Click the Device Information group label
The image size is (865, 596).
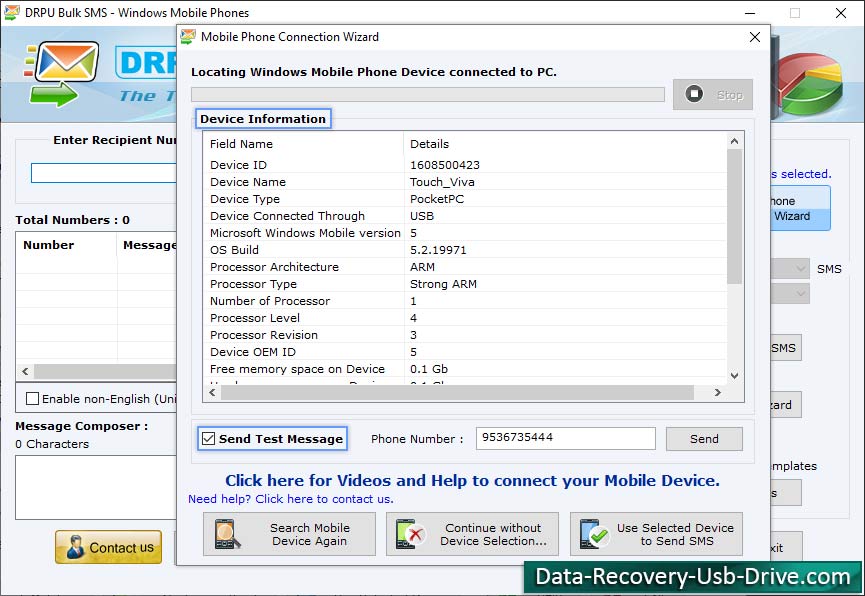pyautogui.click(x=263, y=119)
